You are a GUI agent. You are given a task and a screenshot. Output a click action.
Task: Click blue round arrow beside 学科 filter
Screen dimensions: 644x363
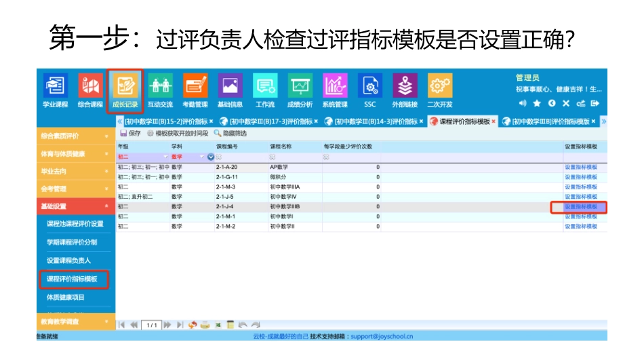coord(211,157)
